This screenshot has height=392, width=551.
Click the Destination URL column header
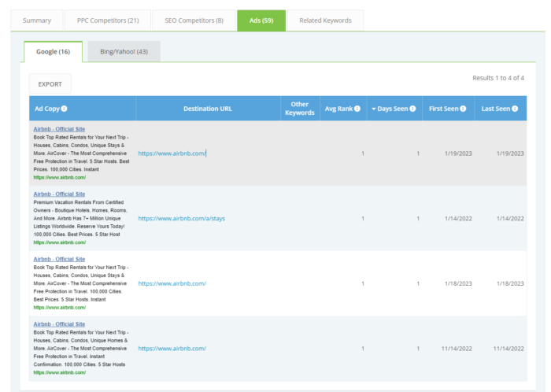click(x=208, y=109)
